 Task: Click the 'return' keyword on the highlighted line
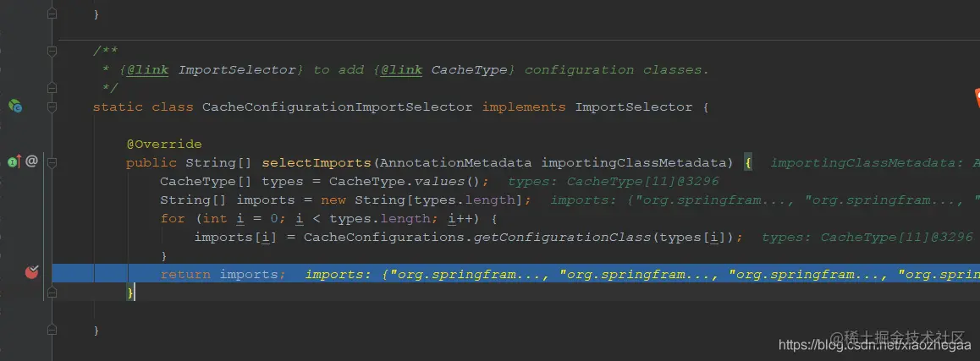pyautogui.click(x=185, y=274)
